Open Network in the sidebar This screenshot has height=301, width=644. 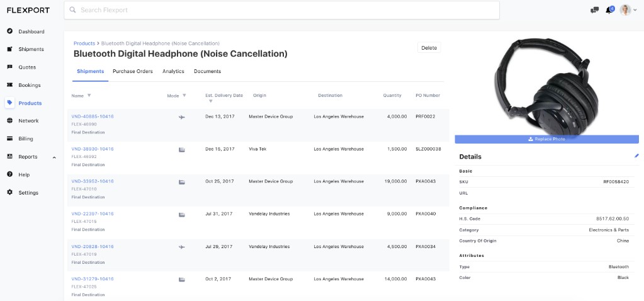click(x=28, y=121)
